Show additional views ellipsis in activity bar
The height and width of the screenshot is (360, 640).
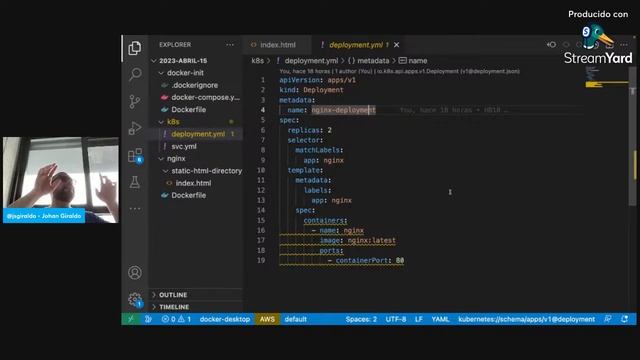coord(135,209)
